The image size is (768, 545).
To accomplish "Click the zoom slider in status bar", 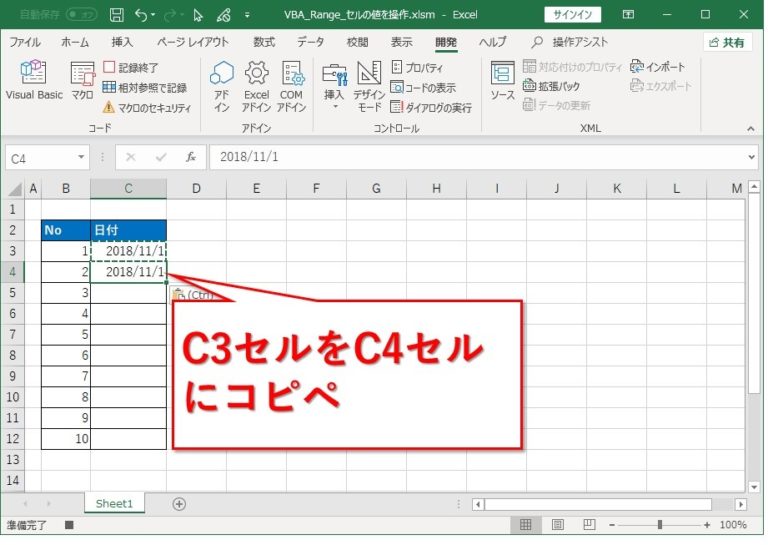I will tap(659, 525).
